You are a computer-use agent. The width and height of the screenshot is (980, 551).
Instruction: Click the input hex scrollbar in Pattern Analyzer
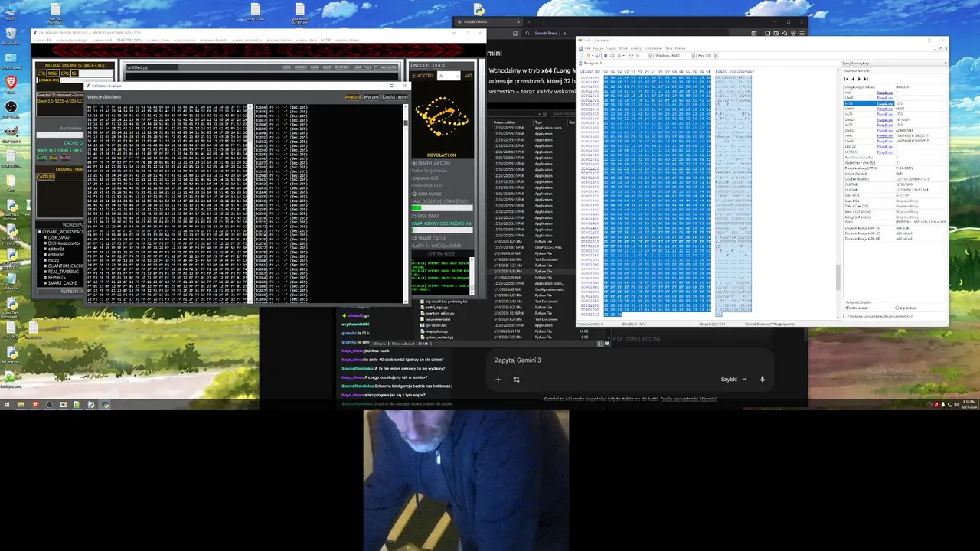point(249,203)
